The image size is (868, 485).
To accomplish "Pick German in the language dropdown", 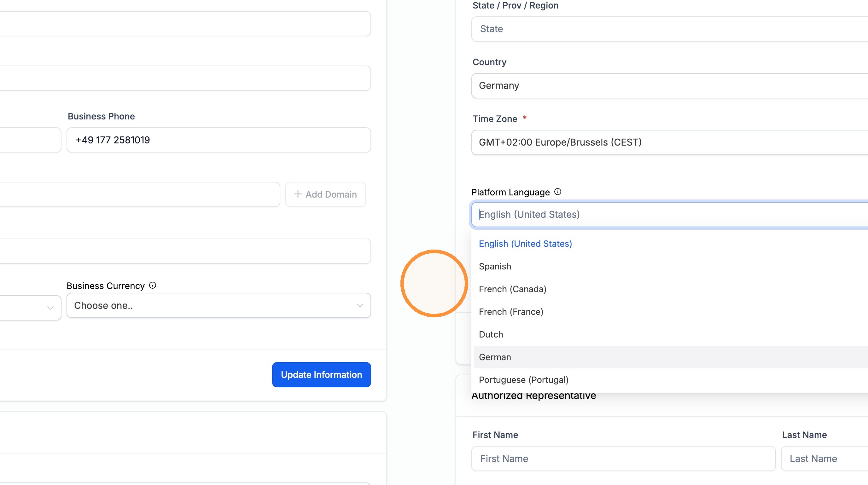I will pyautogui.click(x=671, y=357).
